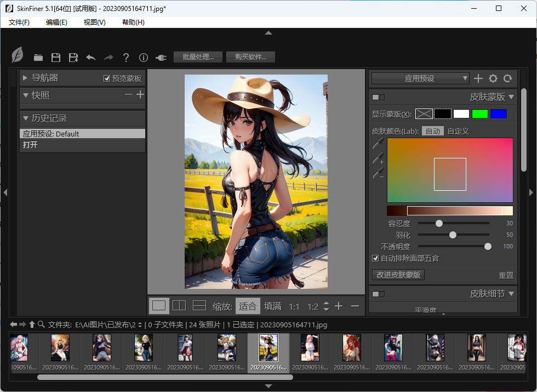This screenshot has width=537, height=392.
Task: Add a new preset with plus icon
Action: click(478, 78)
